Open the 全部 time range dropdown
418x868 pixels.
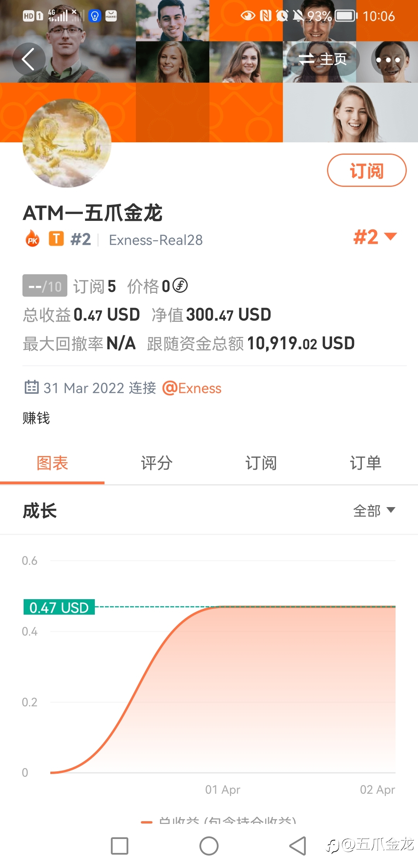(x=374, y=511)
